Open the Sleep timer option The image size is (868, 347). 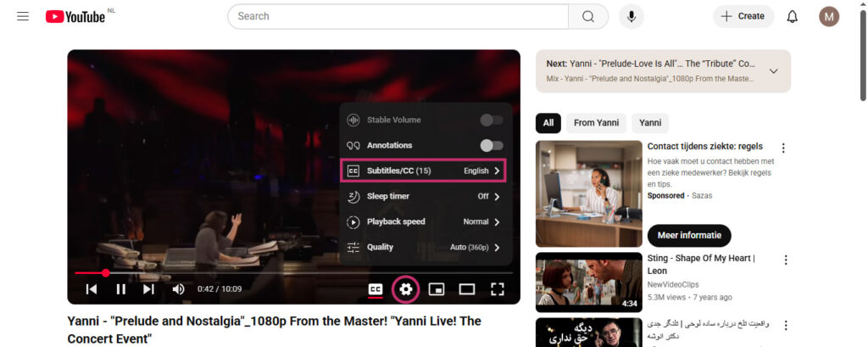point(423,196)
